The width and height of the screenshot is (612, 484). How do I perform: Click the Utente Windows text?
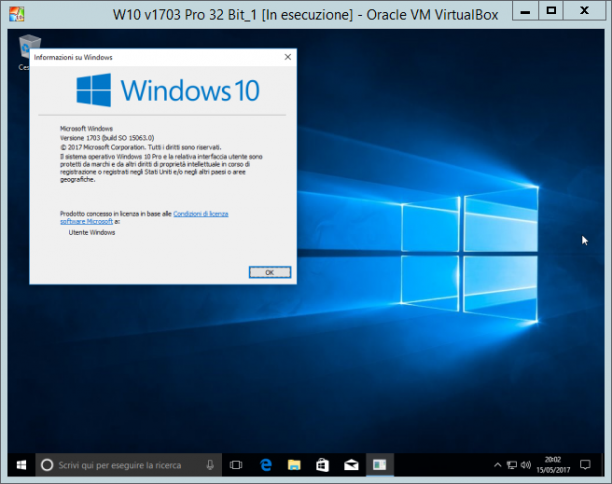(92, 232)
